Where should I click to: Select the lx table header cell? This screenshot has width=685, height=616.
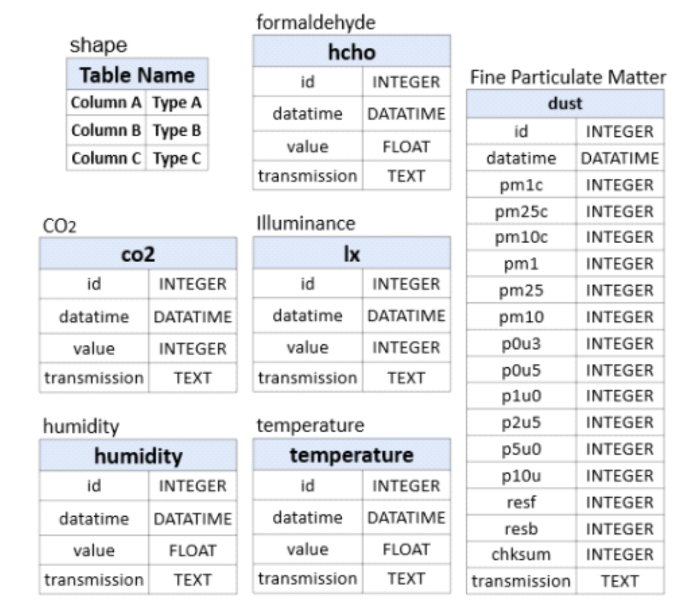pyautogui.click(x=352, y=253)
